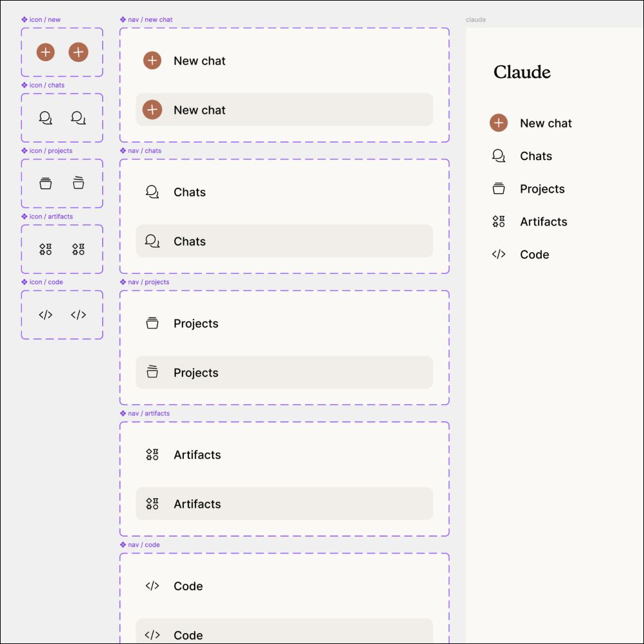Click 'Chats' text in the plain nav variant
The width and height of the screenshot is (644, 644).
click(x=190, y=192)
